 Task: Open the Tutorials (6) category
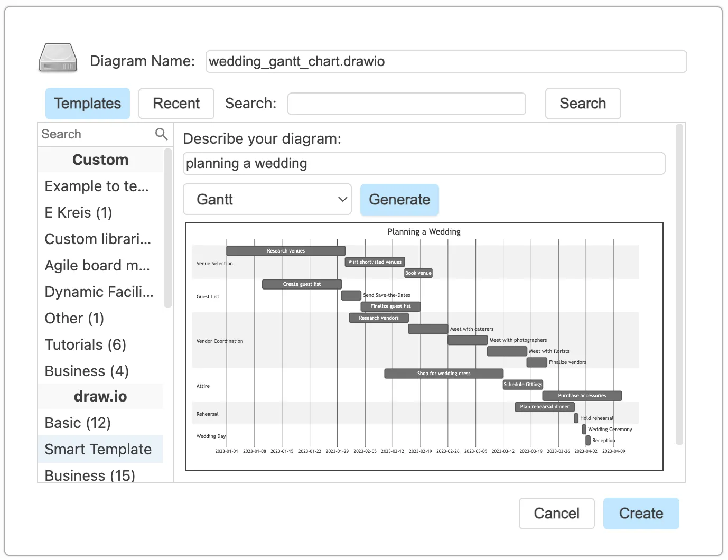[x=86, y=344]
